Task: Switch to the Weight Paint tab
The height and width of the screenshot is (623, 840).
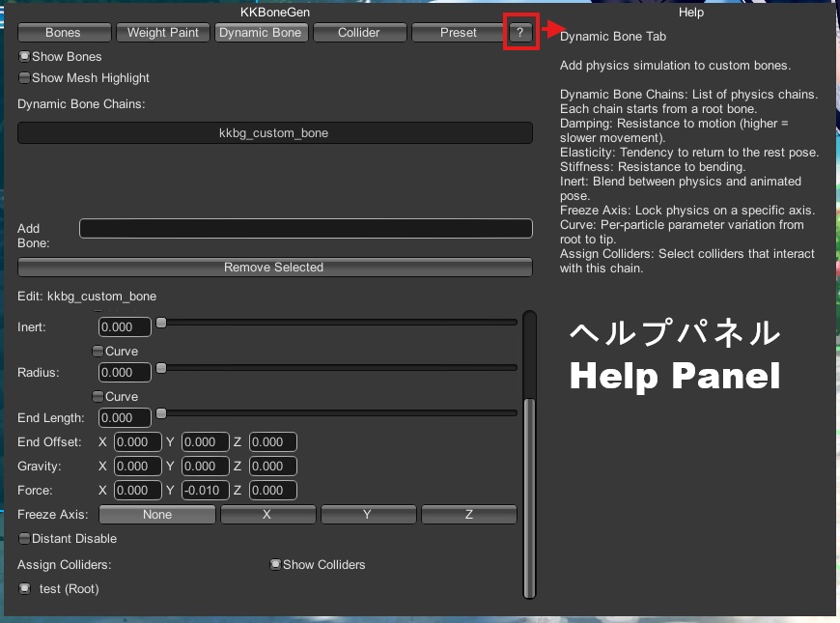Action: point(163,33)
